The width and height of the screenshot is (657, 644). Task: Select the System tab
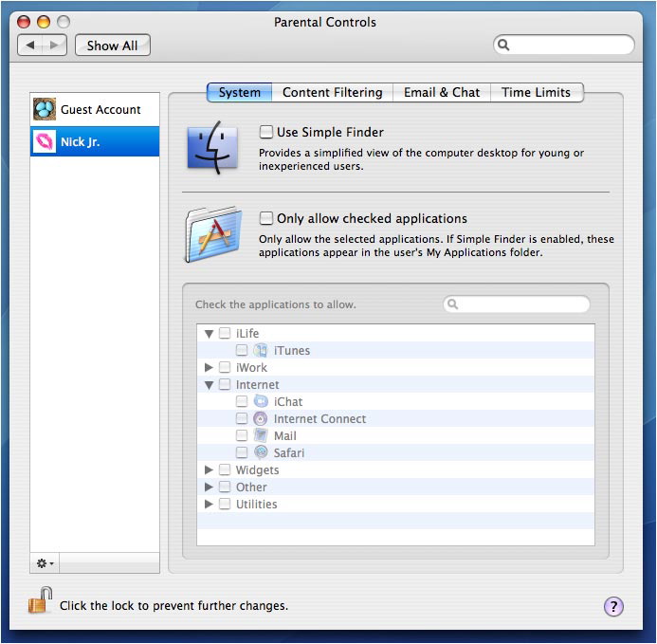(240, 92)
